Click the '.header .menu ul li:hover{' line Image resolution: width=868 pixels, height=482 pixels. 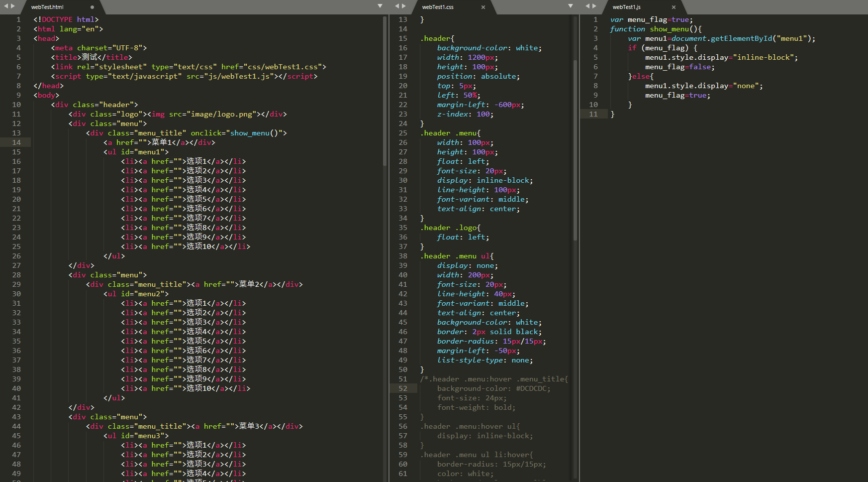[477, 455]
